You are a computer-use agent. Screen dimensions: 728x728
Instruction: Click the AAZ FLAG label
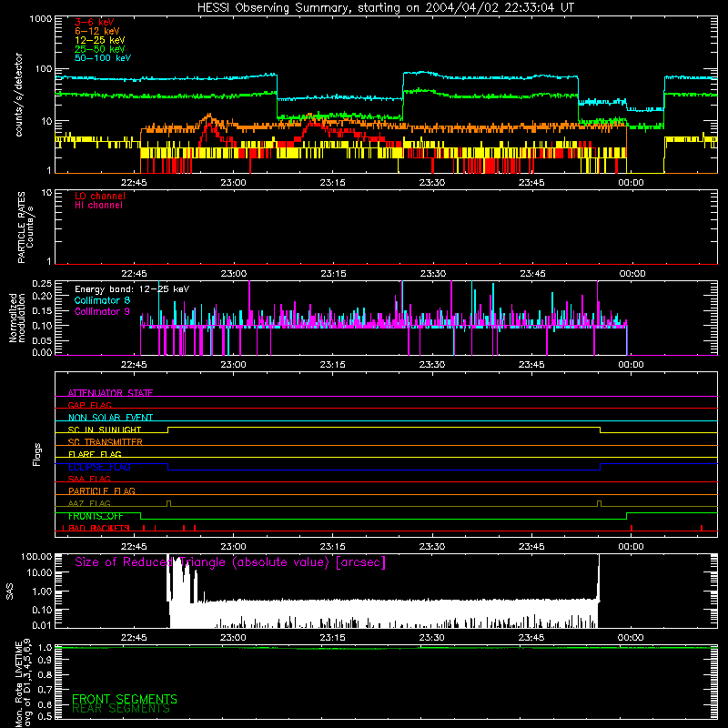coord(89,503)
